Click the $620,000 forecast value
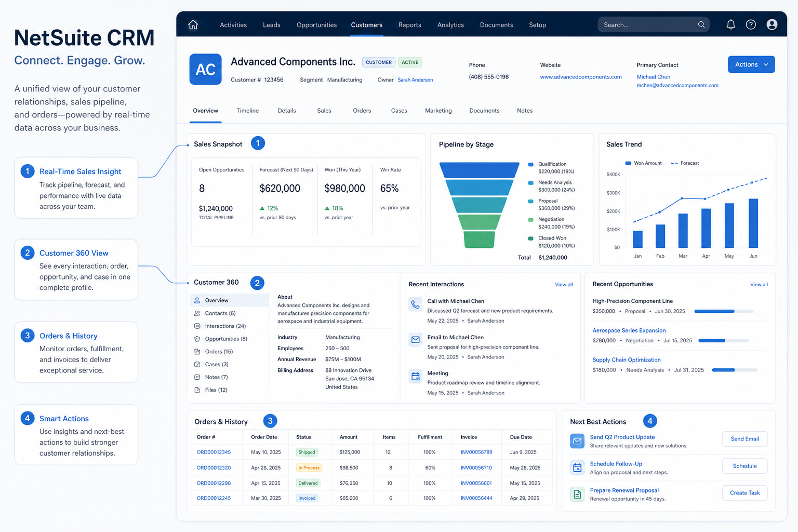The width and height of the screenshot is (798, 532). click(x=280, y=189)
